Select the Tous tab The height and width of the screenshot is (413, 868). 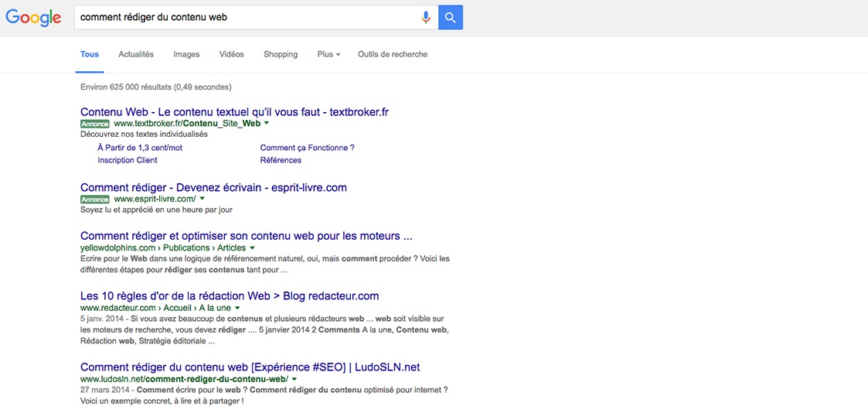click(90, 54)
